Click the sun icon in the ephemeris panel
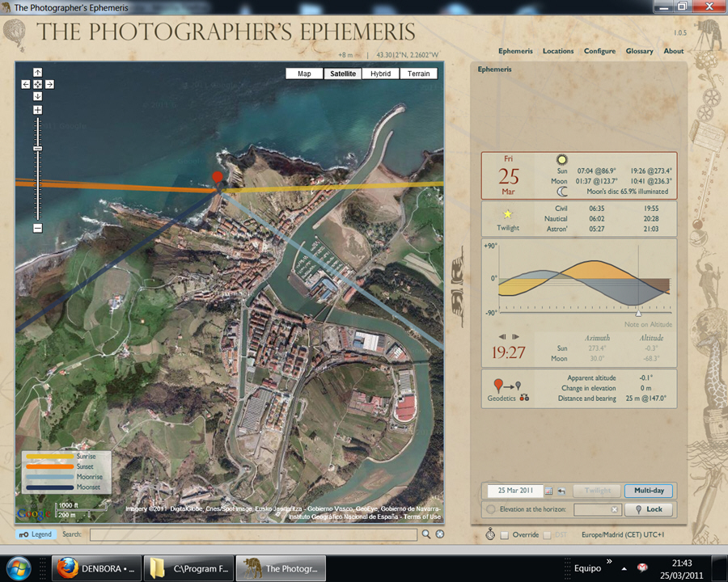The height and width of the screenshot is (582, 728). pos(562,160)
